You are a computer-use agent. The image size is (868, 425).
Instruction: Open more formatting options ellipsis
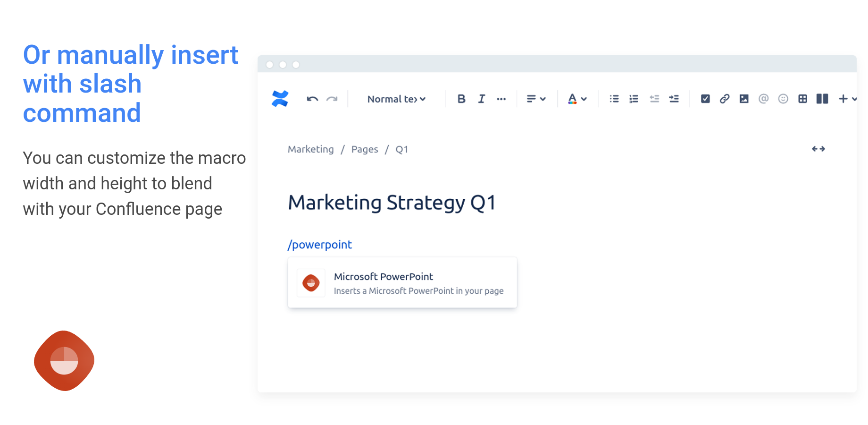pyautogui.click(x=501, y=99)
